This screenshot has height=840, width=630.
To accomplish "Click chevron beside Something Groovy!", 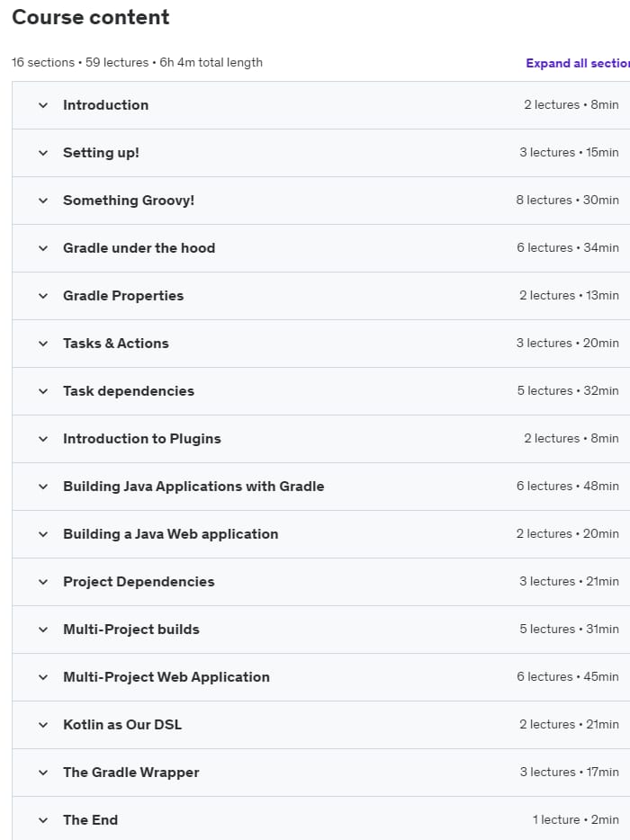I will (43, 201).
